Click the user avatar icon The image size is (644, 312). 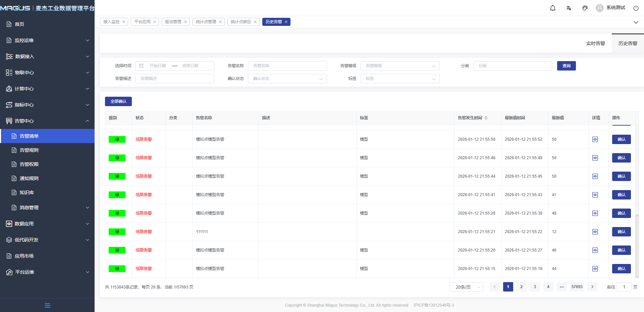tap(599, 8)
